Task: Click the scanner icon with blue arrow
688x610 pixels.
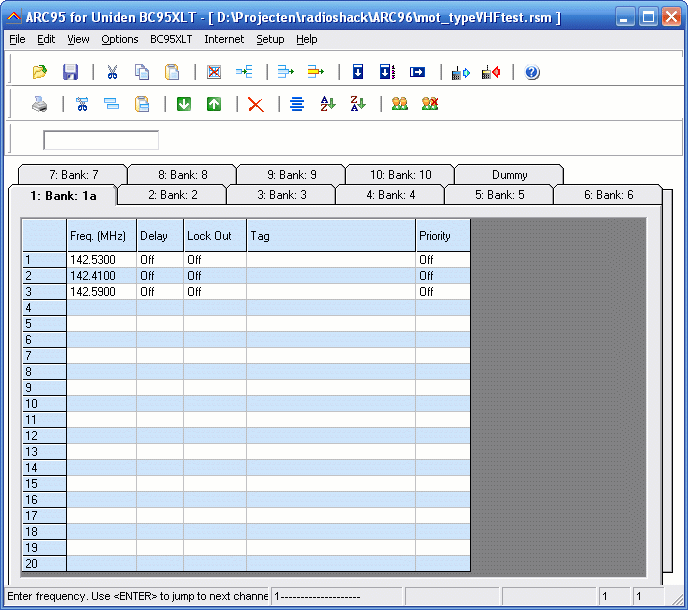Action: tap(460, 72)
